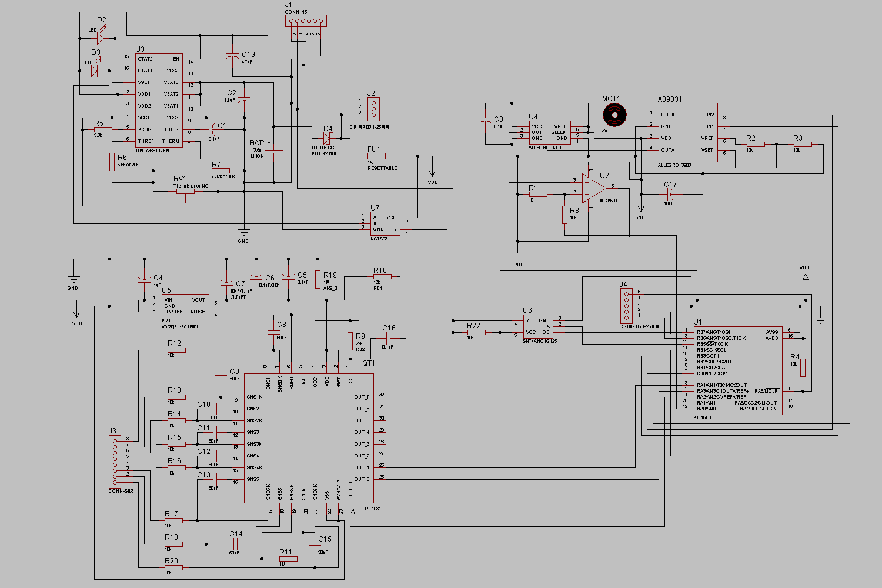Select the VDD arrow above J4 wiring
882x588 pixels.
coord(805,276)
